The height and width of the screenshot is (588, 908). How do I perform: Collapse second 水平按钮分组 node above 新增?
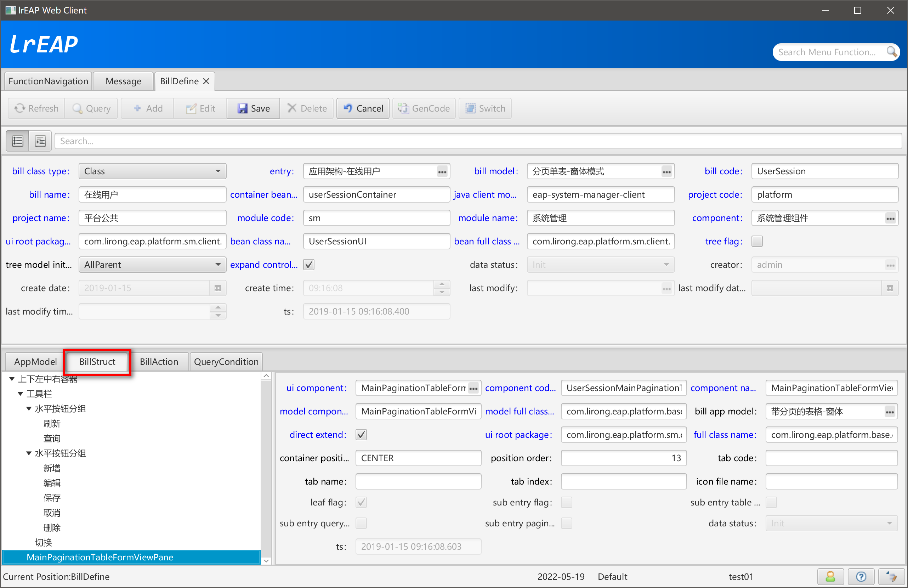click(x=29, y=453)
